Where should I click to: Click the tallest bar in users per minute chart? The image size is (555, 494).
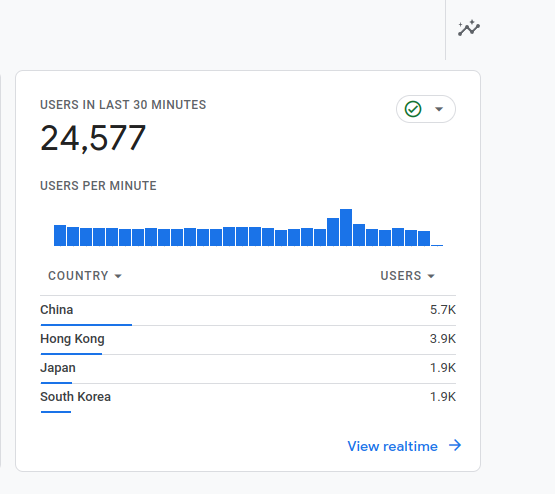point(346,228)
